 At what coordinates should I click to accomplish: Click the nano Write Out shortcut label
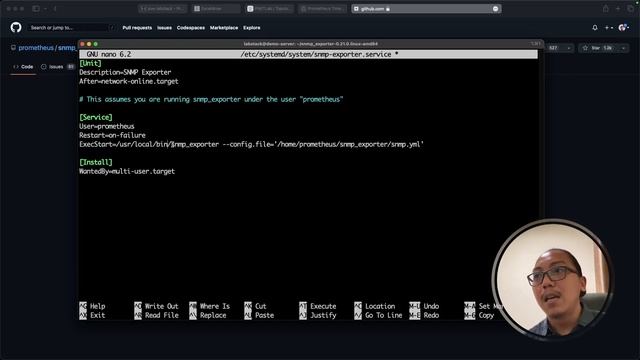[162, 306]
